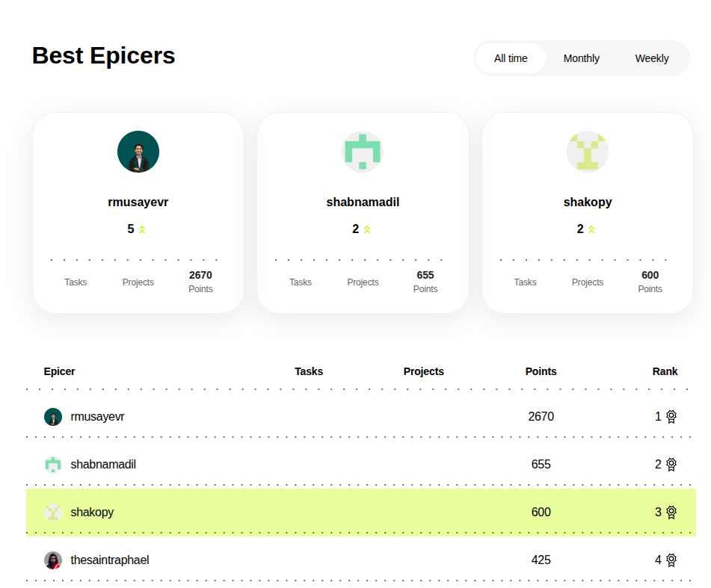Click the 2670 points table cell
Viewport: 711px width, 588px height.
click(x=541, y=417)
